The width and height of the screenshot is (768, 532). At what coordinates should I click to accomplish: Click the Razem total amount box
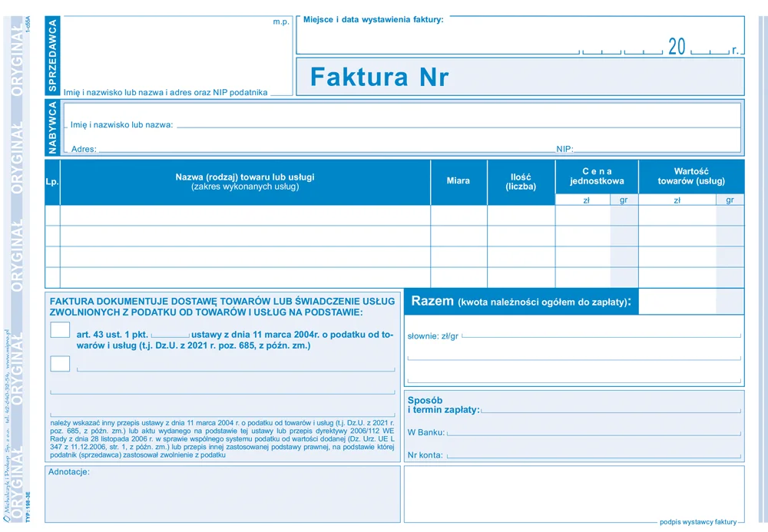pos(690,301)
